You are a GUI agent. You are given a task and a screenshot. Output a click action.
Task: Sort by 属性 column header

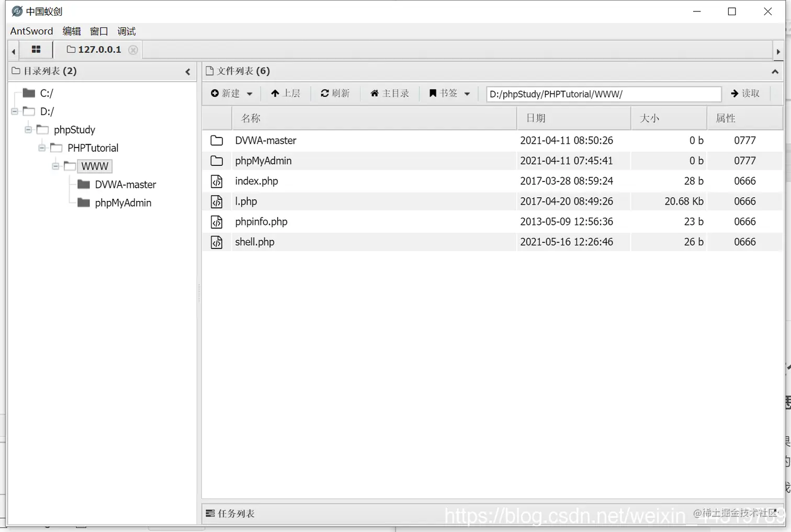744,118
